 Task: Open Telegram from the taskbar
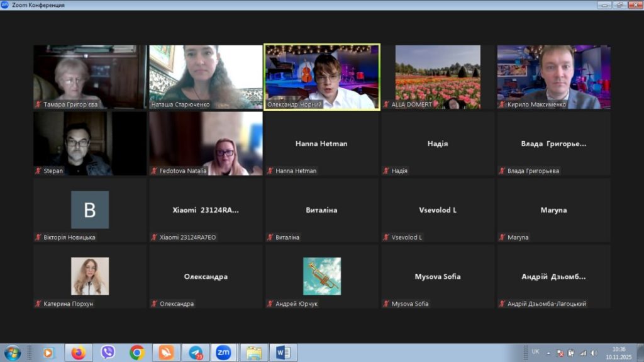tap(196, 353)
